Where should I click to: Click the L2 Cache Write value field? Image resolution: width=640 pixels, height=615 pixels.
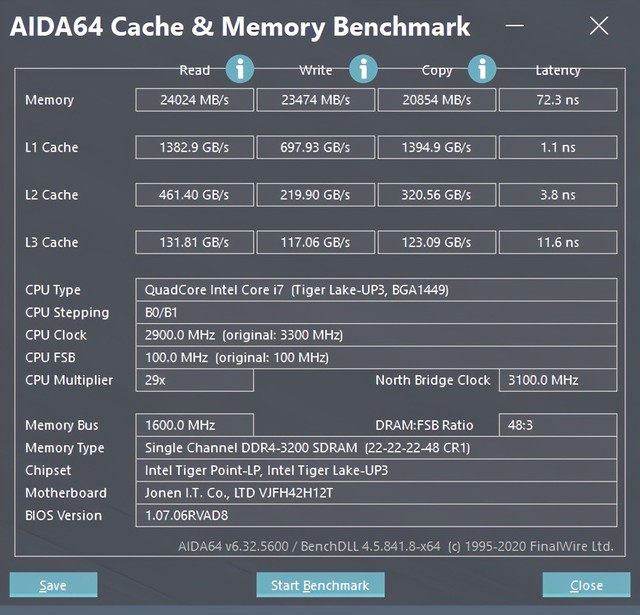(x=316, y=195)
